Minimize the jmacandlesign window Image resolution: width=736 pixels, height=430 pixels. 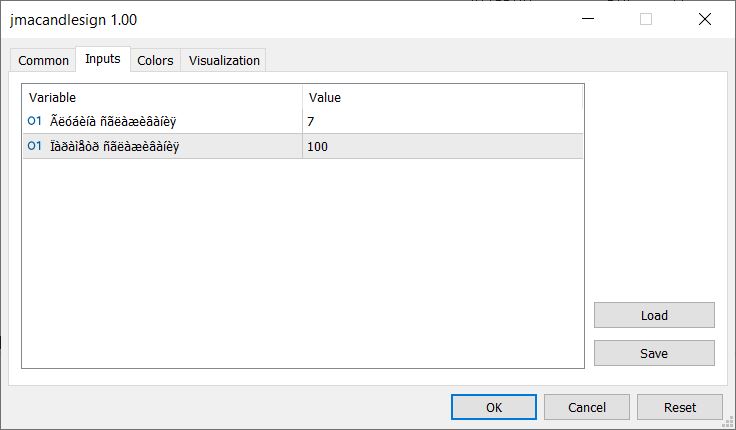[x=591, y=19]
